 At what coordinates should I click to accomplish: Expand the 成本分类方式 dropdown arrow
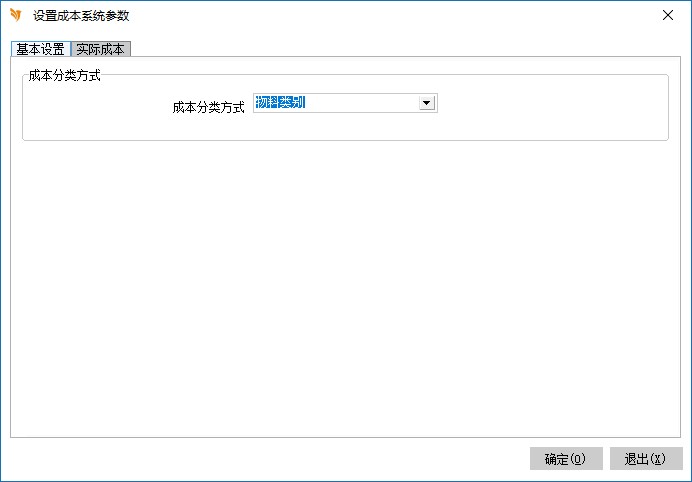[426, 103]
